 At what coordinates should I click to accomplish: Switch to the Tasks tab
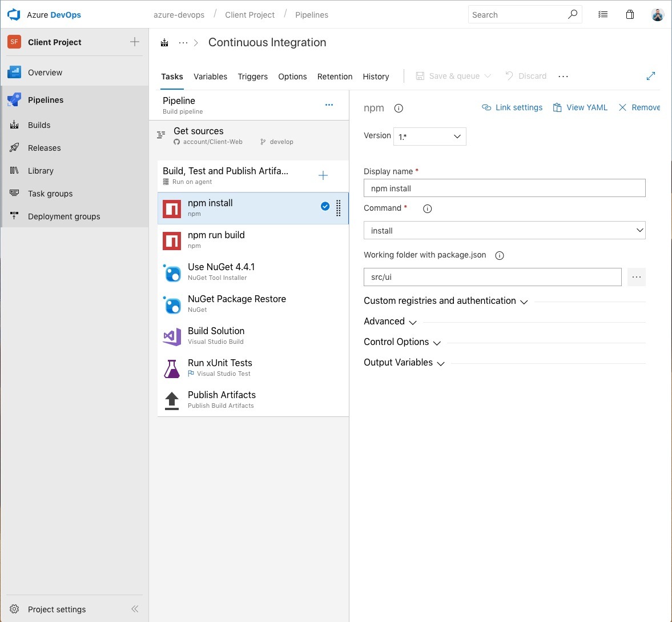tap(172, 77)
